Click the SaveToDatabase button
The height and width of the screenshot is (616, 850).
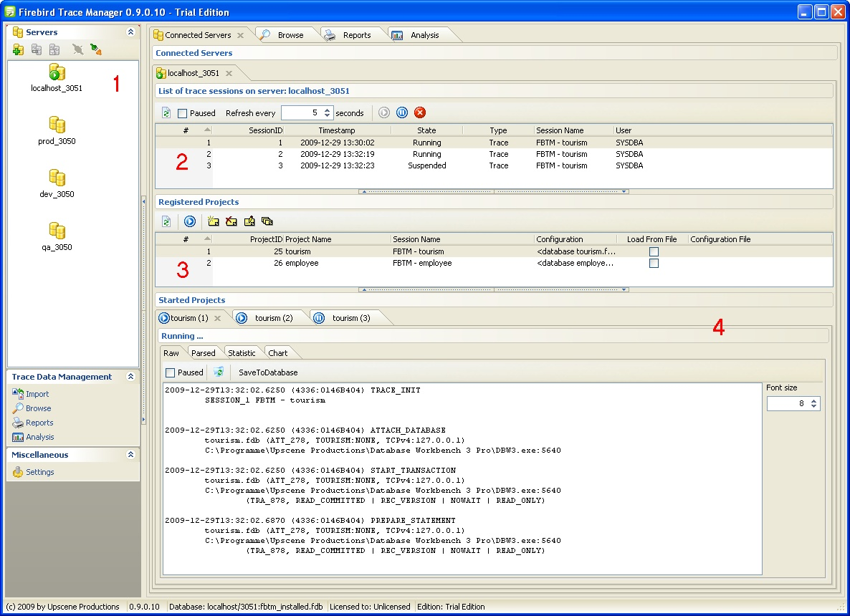(x=268, y=372)
